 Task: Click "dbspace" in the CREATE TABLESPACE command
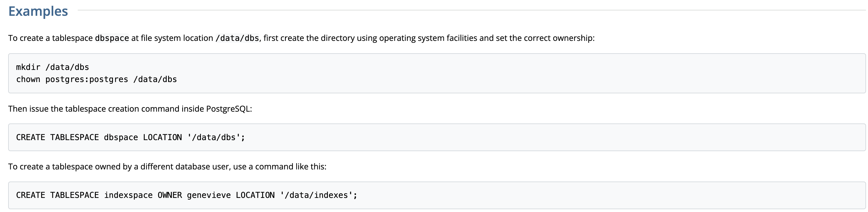121,137
